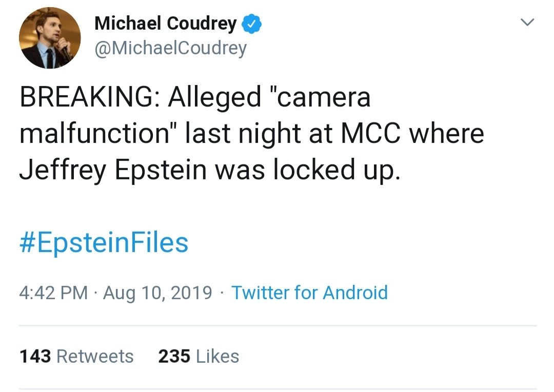
Task: Open Michael Coudrey's profile picture
Action: point(50,38)
